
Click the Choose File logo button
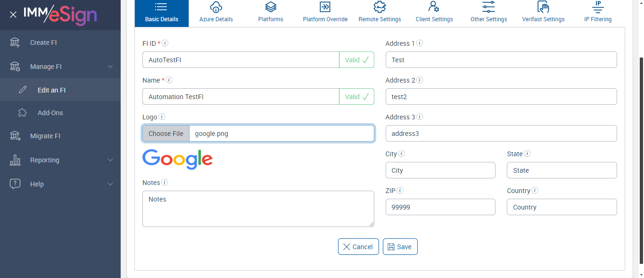click(166, 134)
